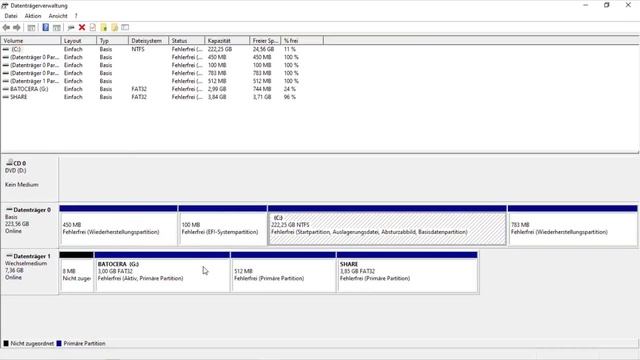
Task: Click the first yellow folder toolbar icon
Action: pyautogui.click(x=104, y=27)
